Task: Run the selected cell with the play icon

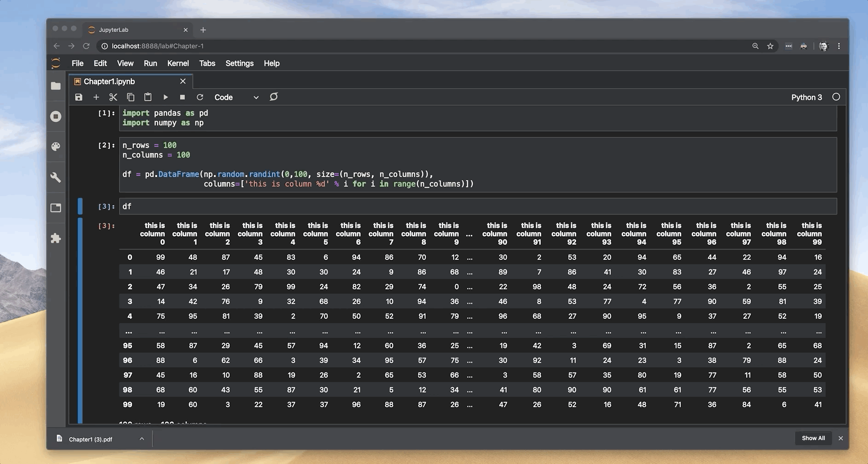Action: [x=165, y=97]
